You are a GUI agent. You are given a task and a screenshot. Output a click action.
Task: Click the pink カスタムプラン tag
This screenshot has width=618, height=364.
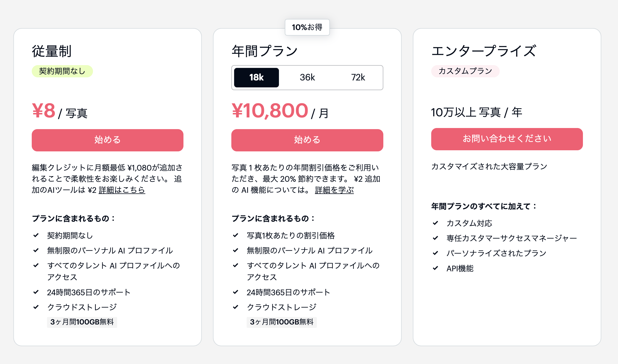tap(465, 71)
